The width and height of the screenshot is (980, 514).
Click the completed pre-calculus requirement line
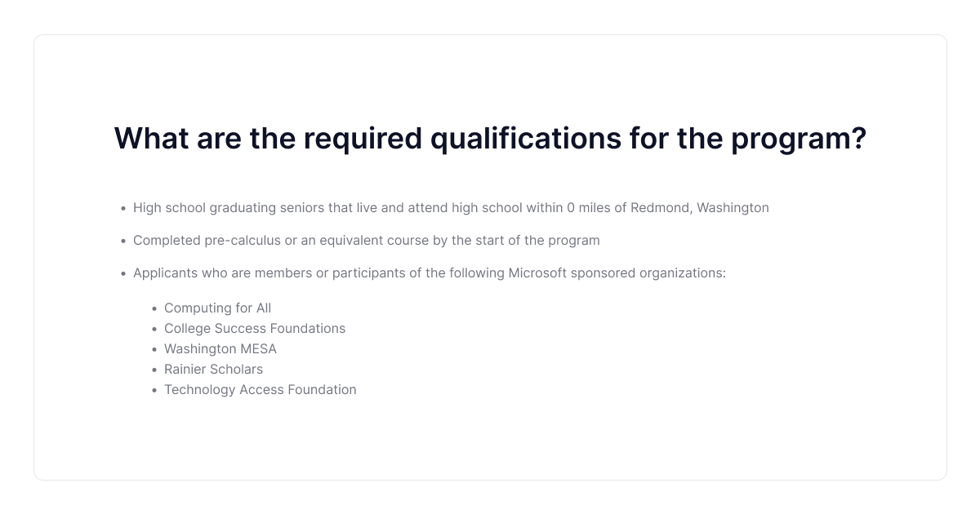pos(366,240)
